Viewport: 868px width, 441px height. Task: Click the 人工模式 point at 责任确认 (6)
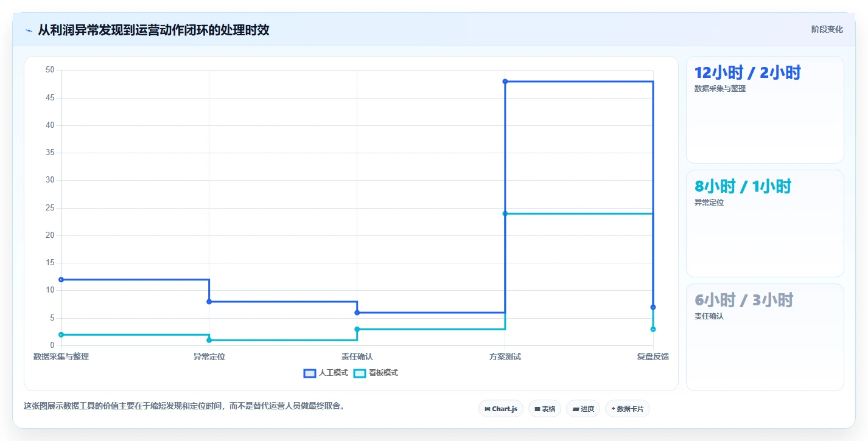[357, 313]
